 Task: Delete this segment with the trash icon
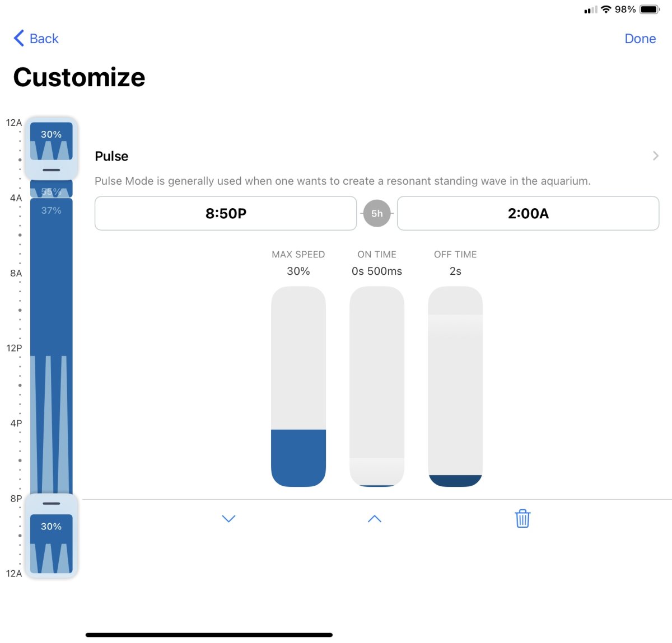(522, 518)
